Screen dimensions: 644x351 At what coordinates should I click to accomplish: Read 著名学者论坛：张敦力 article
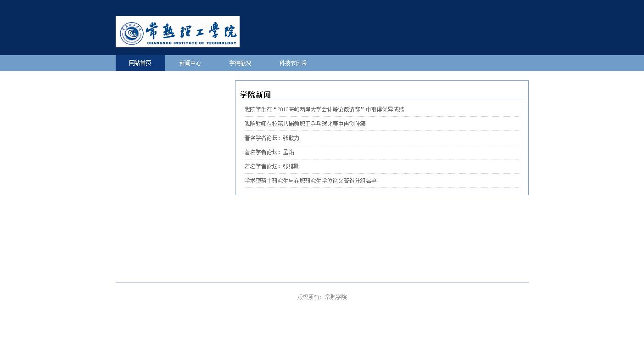[272, 138]
